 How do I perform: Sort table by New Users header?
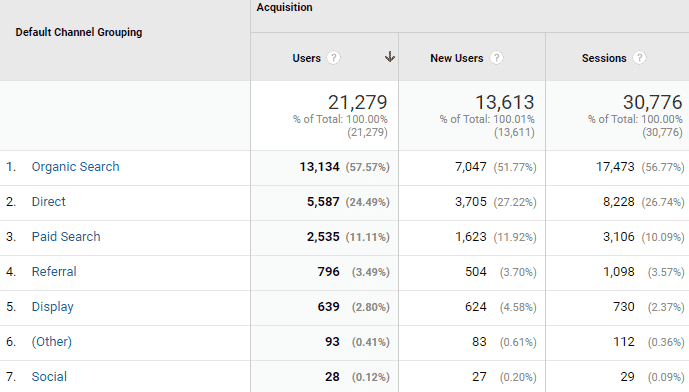coord(457,58)
